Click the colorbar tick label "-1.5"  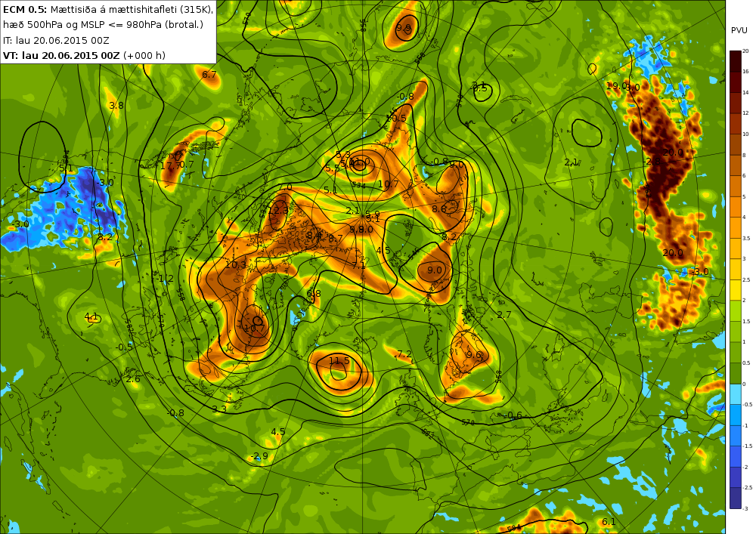click(747, 446)
